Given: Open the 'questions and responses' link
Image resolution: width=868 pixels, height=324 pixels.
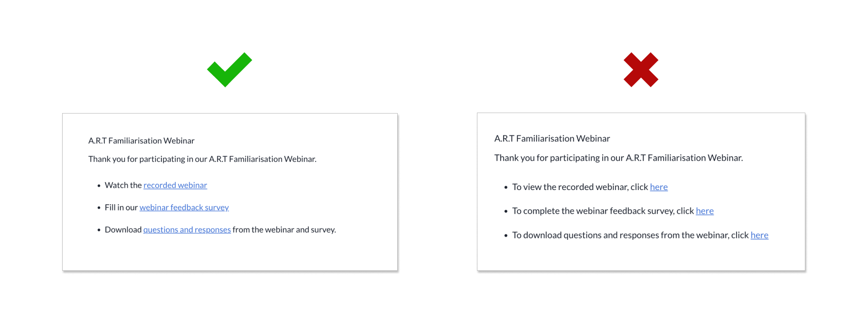Looking at the screenshot, I should [187, 230].
